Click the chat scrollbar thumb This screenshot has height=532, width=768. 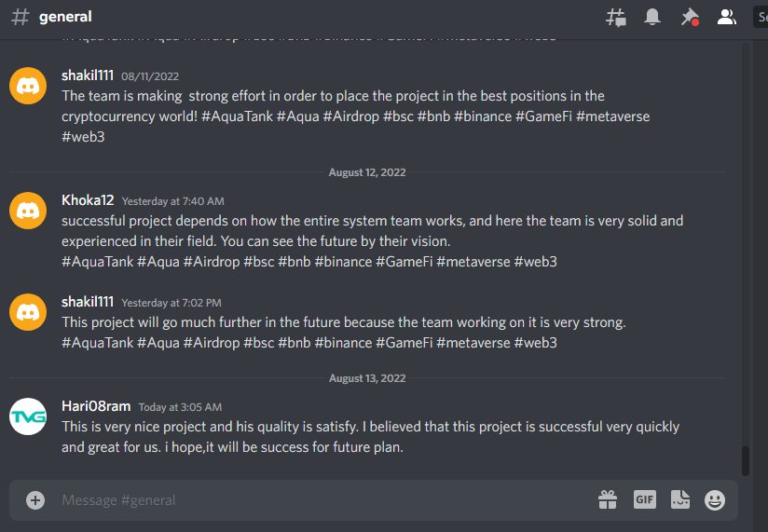[x=746, y=461]
